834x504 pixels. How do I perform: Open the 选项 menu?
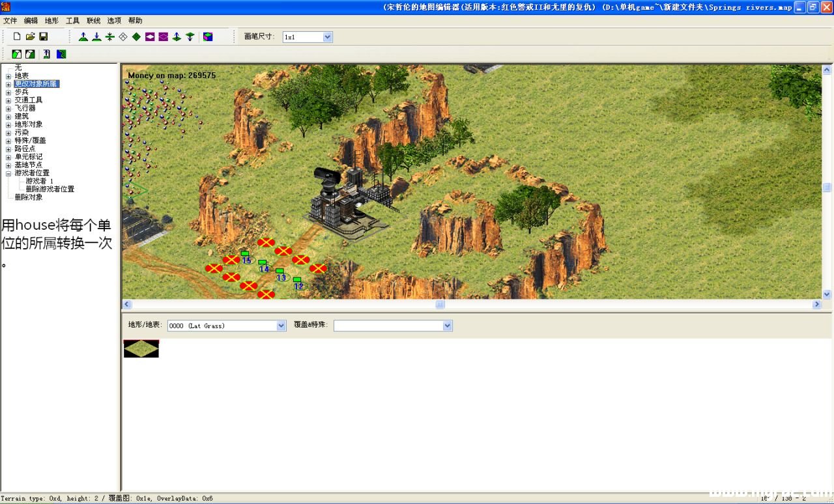[x=115, y=21]
